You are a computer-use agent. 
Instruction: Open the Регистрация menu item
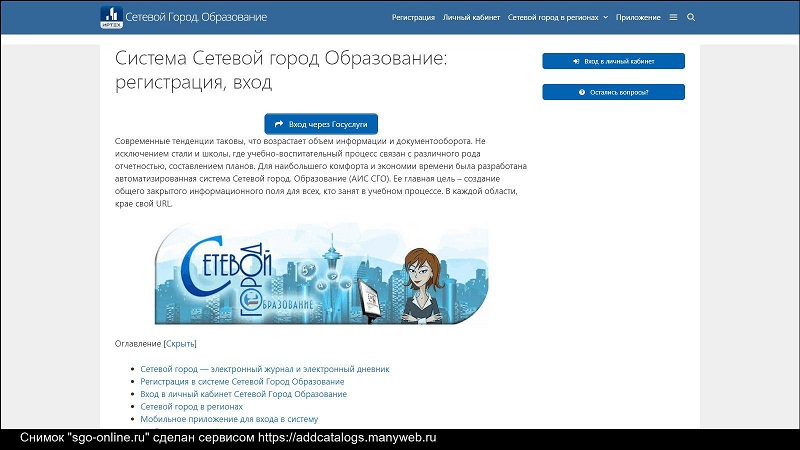coord(413,17)
